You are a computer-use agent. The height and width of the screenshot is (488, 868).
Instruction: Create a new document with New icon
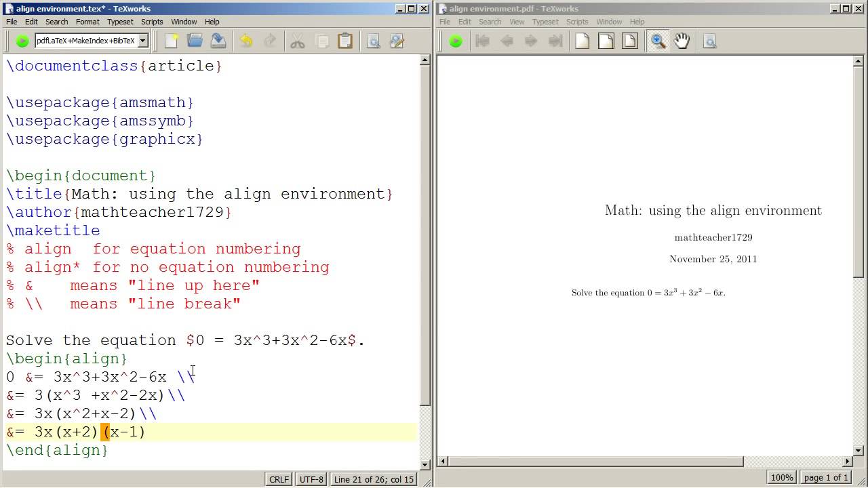pyautogui.click(x=172, y=41)
